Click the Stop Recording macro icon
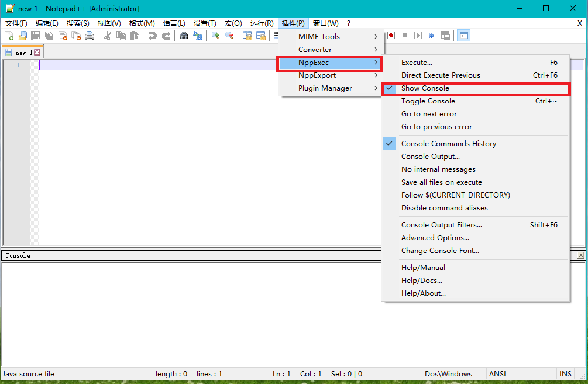 [x=405, y=36]
